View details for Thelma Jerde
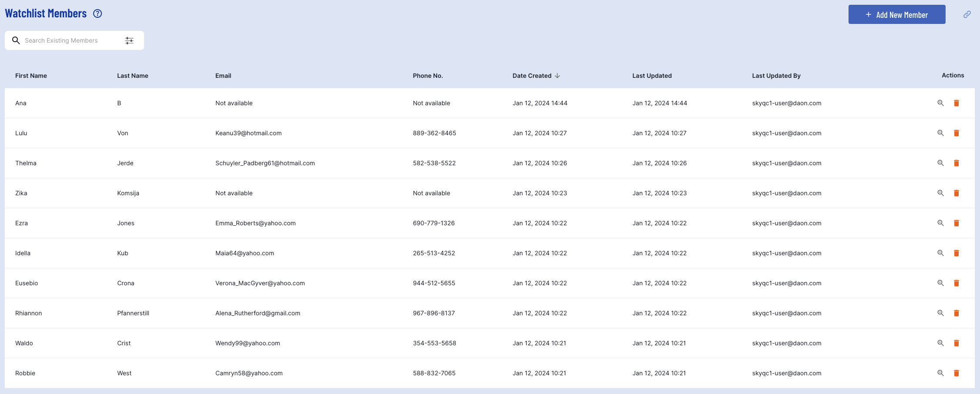This screenshot has height=394, width=980. coord(940,163)
